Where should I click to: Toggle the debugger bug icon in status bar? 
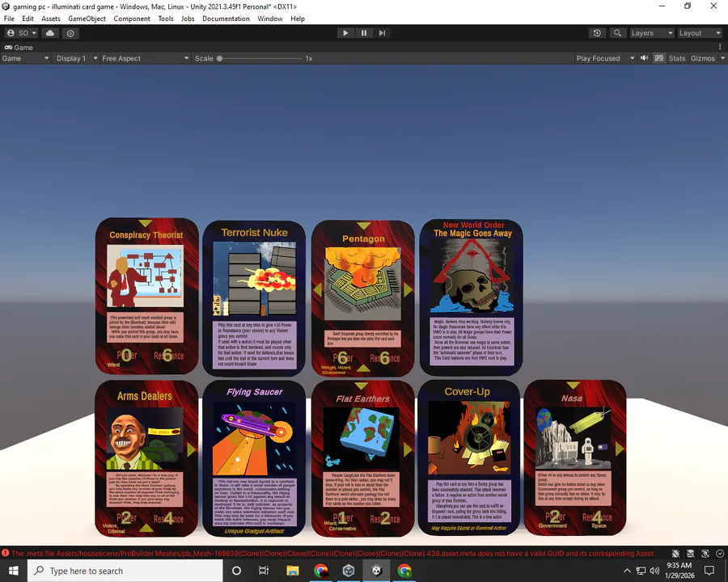(675, 553)
